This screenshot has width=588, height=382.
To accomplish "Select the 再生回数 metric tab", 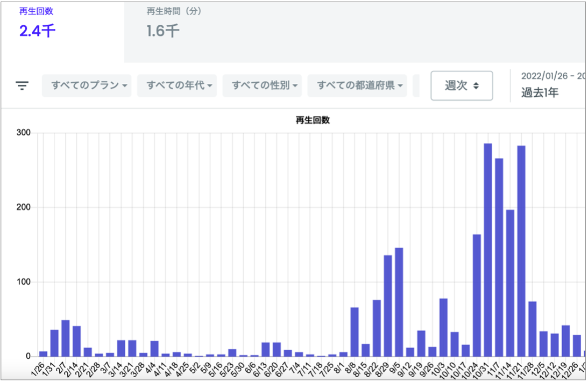I will click(x=62, y=32).
